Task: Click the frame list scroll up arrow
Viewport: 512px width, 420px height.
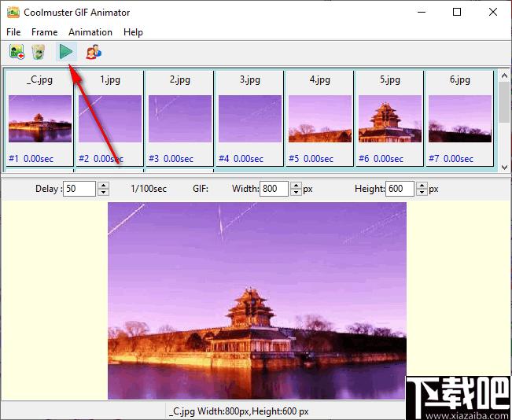Action: coord(504,76)
